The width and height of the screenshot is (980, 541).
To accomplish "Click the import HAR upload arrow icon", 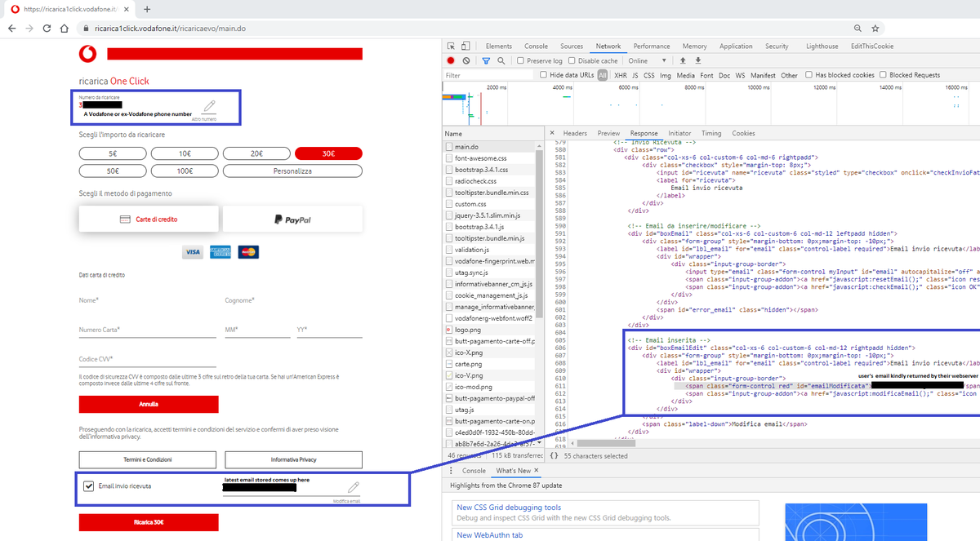I will 683,60.
